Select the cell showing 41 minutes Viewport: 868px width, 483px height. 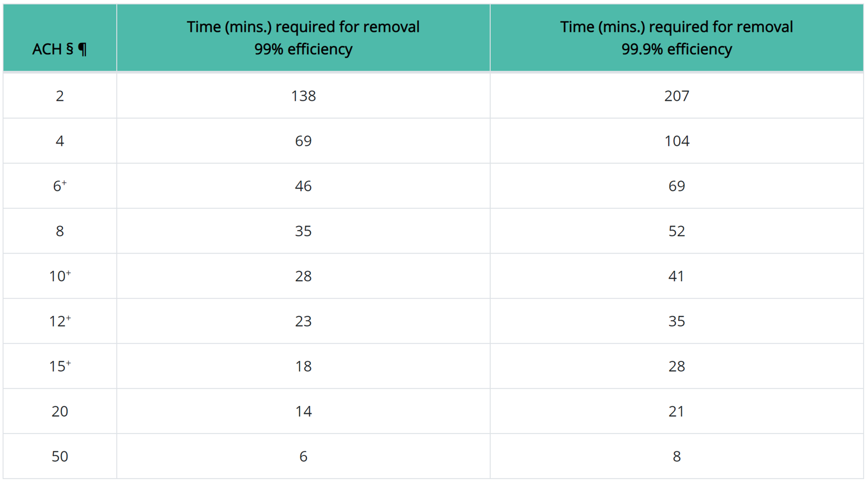coord(676,276)
